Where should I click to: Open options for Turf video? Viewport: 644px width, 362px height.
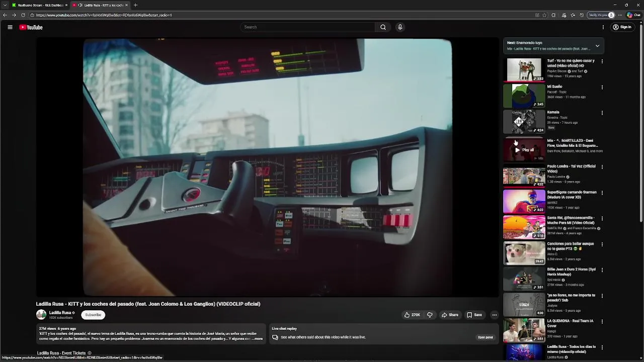tap(602, 61)
